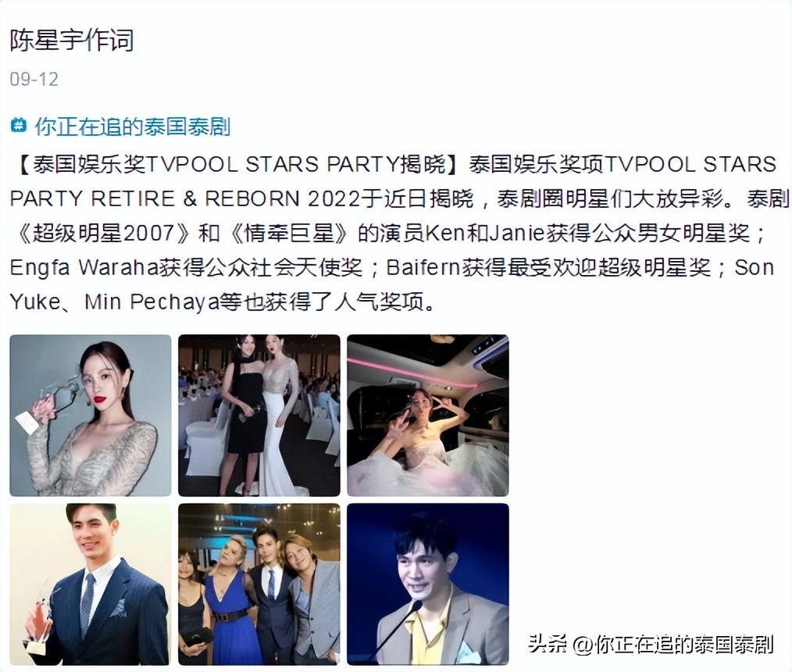The width and height of the screenshot is (792, 672).
Task: View photo of two women in black and white dresses
Action: pos(259,416)
